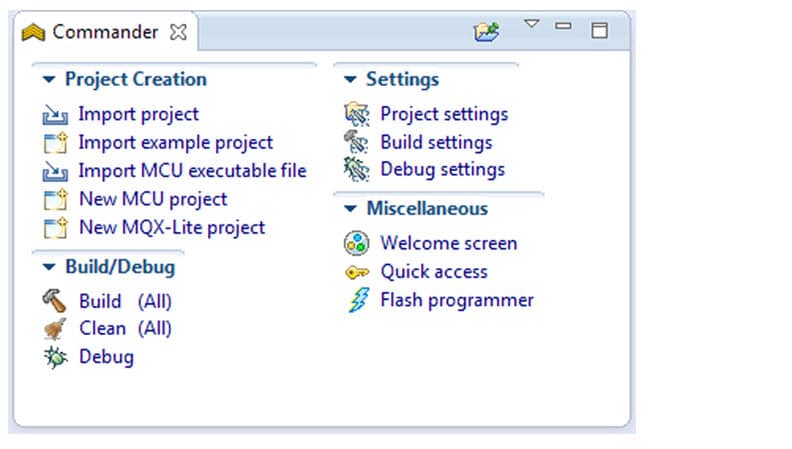Open the view menu dropdown triangle
The image size is (792, 449).
pyautogui.click(x=532, y=24)
